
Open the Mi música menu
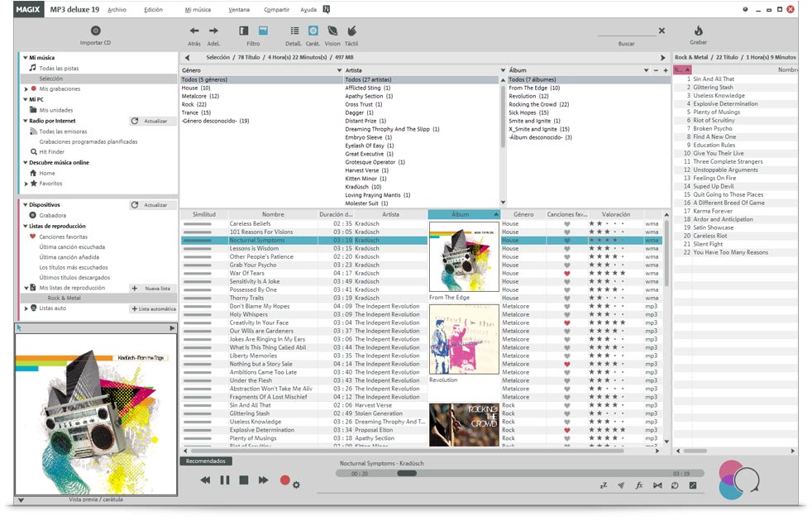click(x=198, y=9)
